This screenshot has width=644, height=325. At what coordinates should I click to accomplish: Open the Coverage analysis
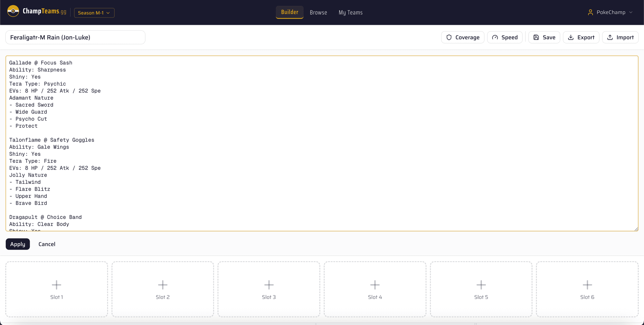[x=463, y=37]
